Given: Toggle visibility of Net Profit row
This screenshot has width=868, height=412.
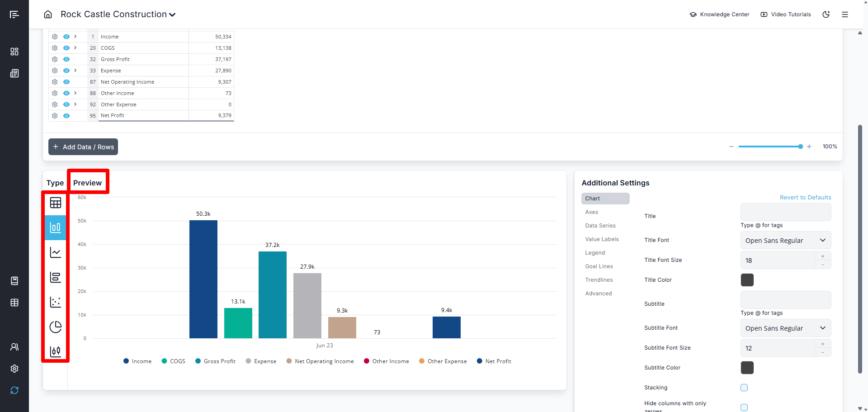Looking at the screenshot, I should pos(66,116).
